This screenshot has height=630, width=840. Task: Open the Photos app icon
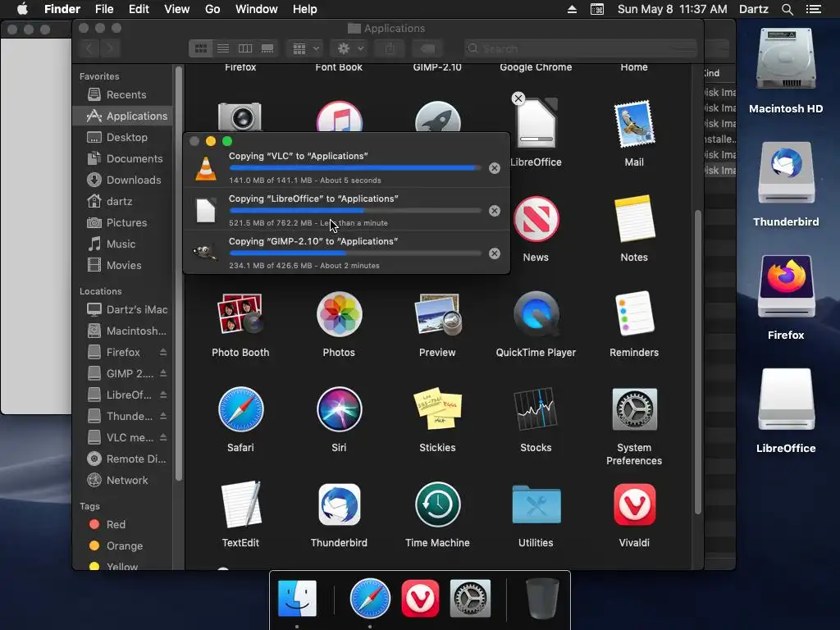339,314
